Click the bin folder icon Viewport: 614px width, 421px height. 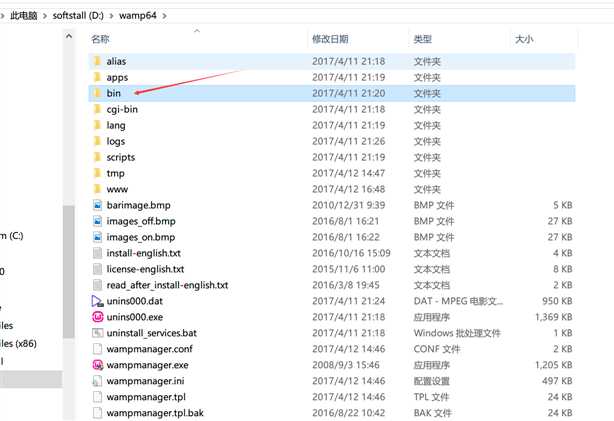pyautogui.click(x=98, y=93)
